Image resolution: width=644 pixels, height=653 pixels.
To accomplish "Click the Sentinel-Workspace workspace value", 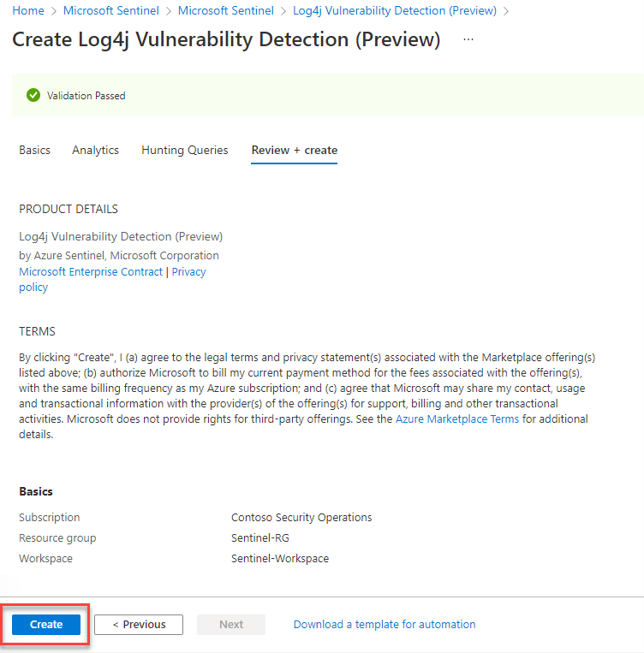I will click(280, 558).
